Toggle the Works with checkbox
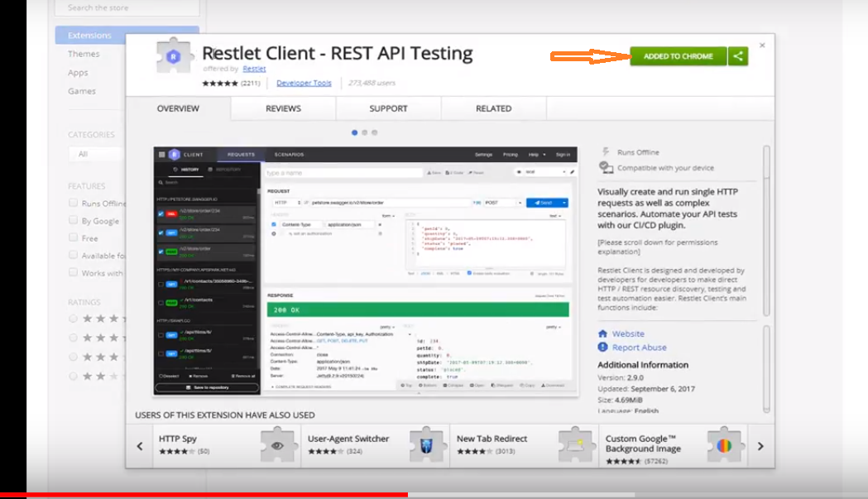The height and width of the screenshot is (499, 868). pyautogui.click(x=73, y=272)
